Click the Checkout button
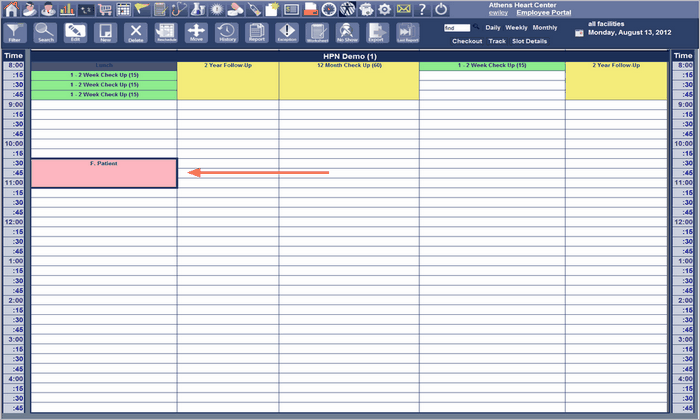The image size is (700, 420). click(x=467, y=41)
